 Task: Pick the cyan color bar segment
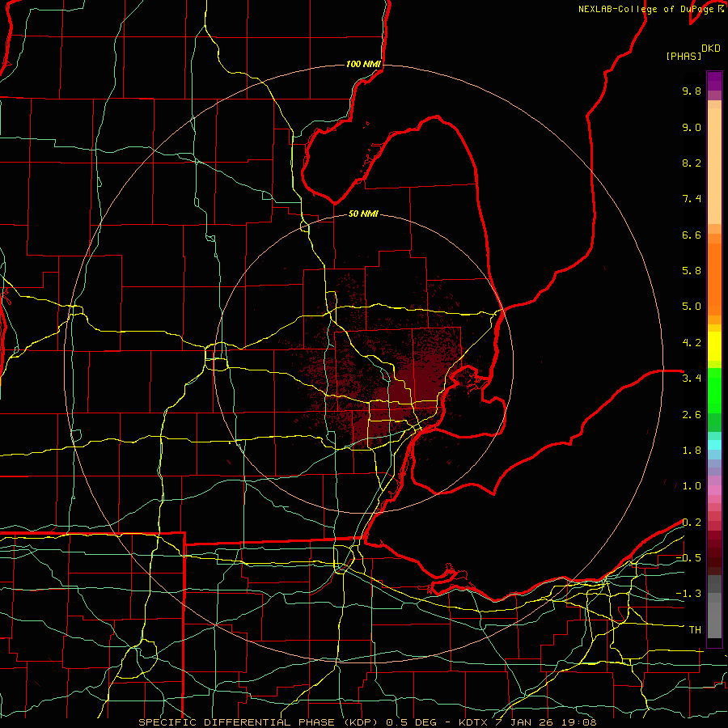[714, 445]
